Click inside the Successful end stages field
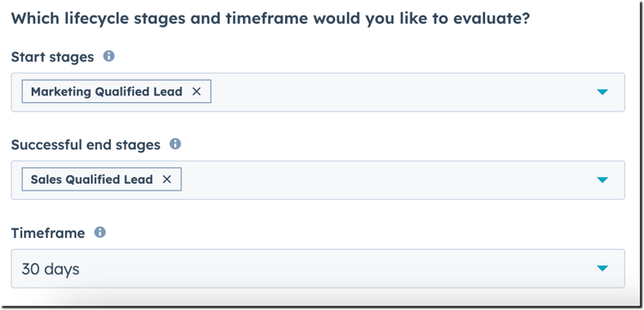 click(x=318, y=179)
